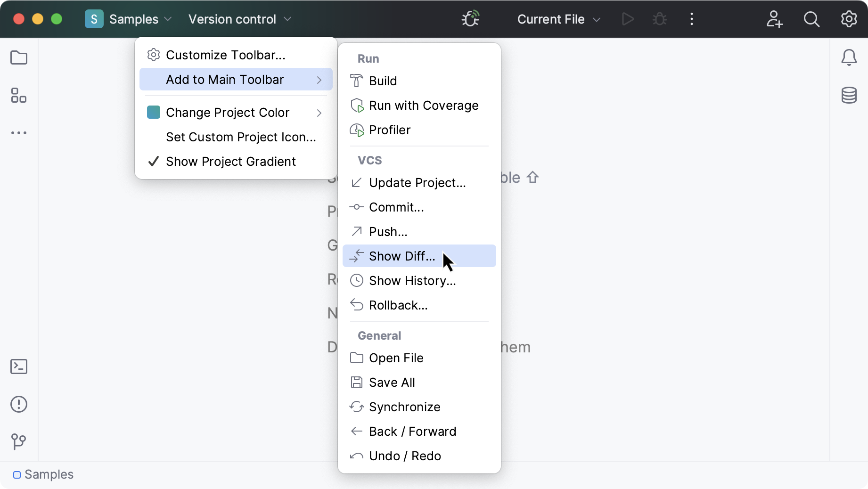Open the Notifications panel
The width and height of the screenshot is (868, 489).
pos(849,57)
